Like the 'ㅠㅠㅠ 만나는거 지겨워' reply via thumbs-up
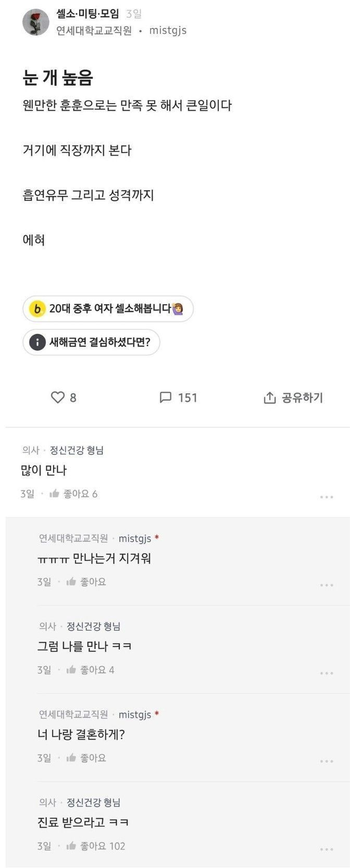The width and height of the screenshot is (351, 868). [x=71, y=582]
